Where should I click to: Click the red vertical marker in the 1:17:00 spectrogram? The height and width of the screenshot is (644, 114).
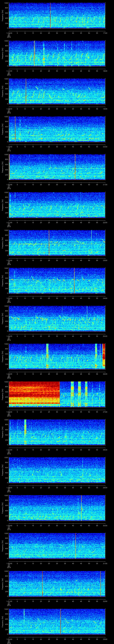(x=34, y=53)
